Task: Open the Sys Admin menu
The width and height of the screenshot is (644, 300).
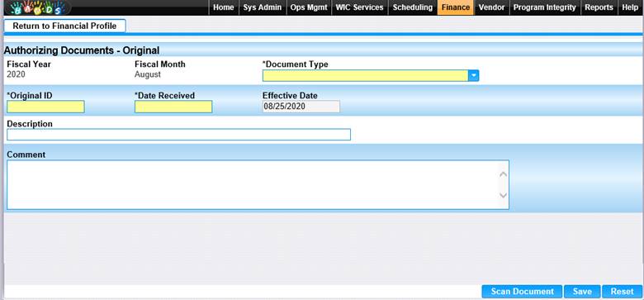Action: (x=262, y=7)
